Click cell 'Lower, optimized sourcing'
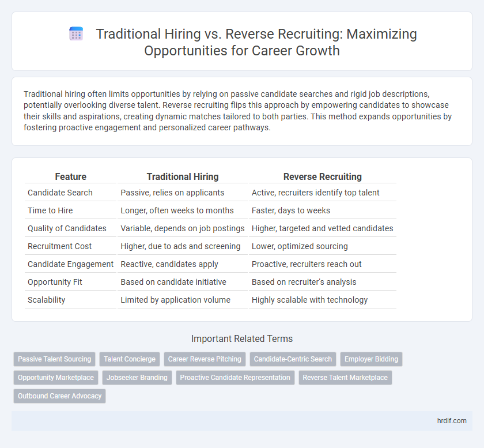Viewport: 484px width, 448px height. point(323,246)
